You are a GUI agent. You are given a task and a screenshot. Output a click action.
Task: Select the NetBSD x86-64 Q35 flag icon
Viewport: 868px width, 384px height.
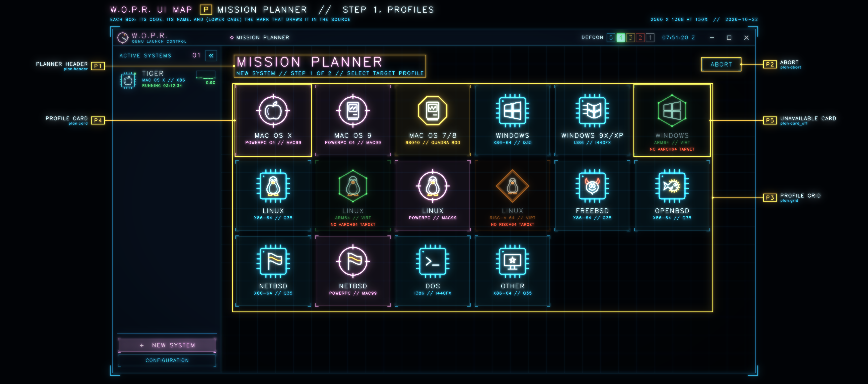pos(273,261)
